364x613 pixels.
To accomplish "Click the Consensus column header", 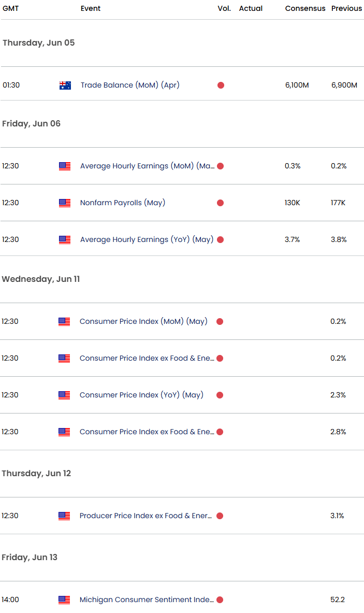I will coord(305,8).
